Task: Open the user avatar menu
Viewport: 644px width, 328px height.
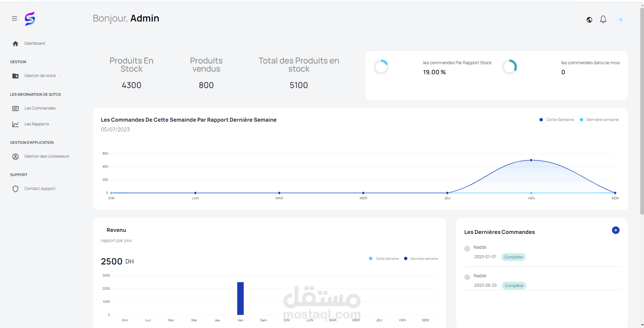Action: 620,20
